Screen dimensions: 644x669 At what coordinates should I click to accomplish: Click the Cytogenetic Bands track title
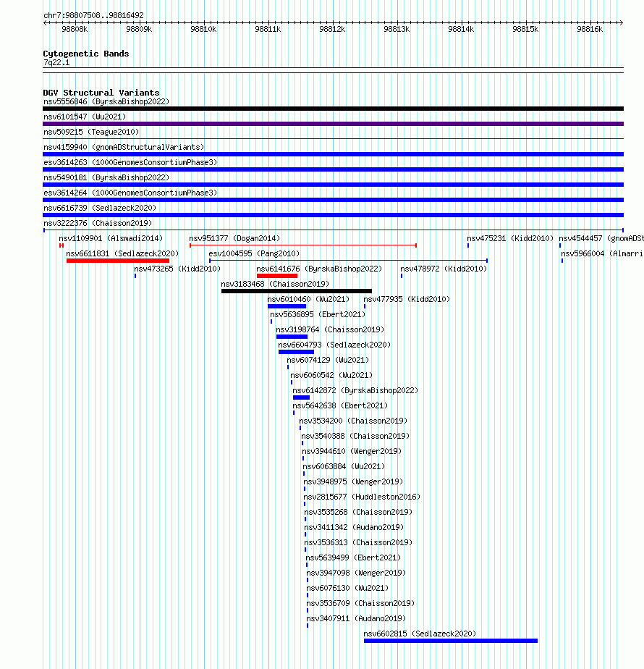point(85,54)
